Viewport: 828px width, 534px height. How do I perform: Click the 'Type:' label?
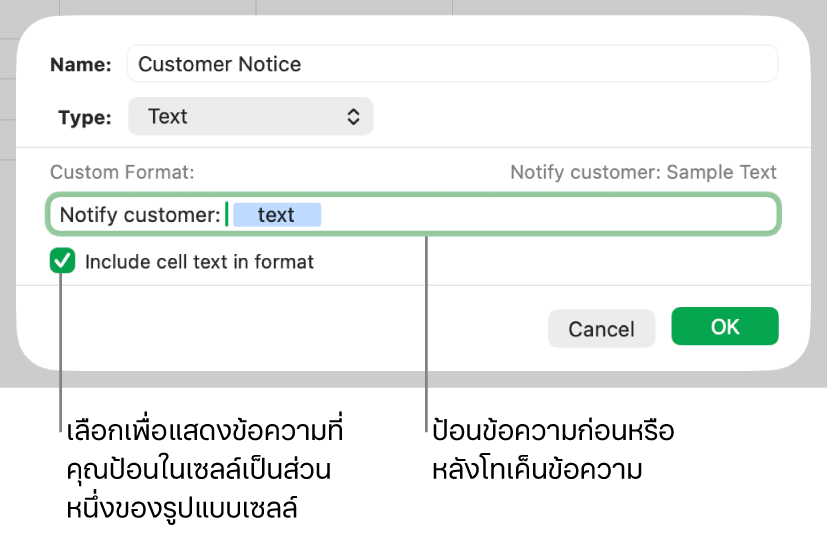84,117
